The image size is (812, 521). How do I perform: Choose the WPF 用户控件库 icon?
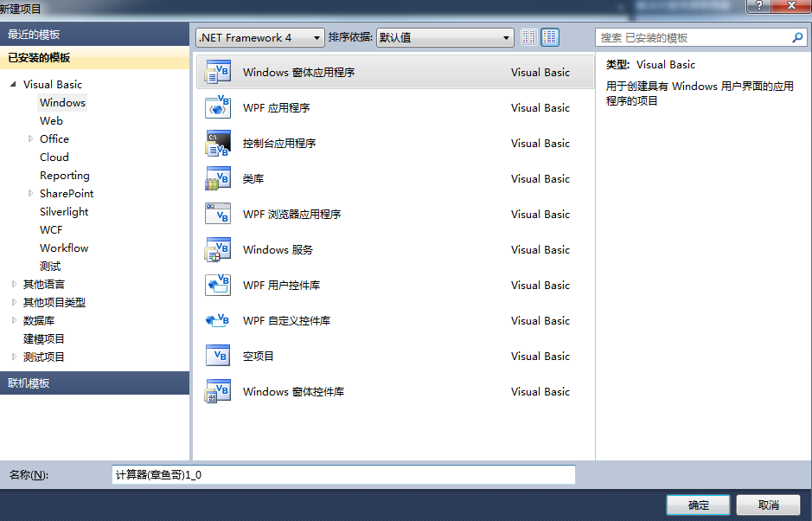tap(218, 285)
